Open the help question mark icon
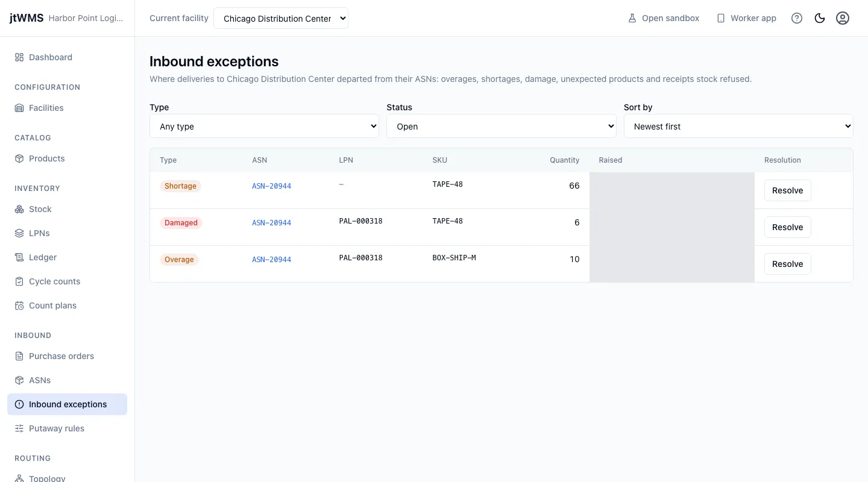Viewport: 868px width, 482px height. click(x=797, y=18)
